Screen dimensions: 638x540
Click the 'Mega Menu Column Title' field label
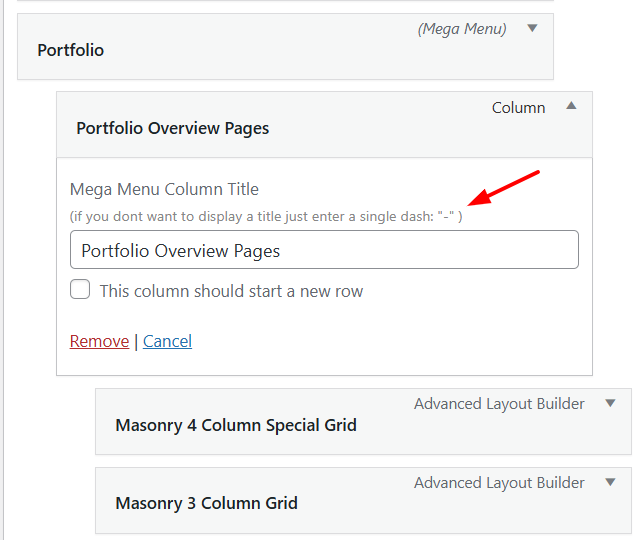click(x=164, y=189)
